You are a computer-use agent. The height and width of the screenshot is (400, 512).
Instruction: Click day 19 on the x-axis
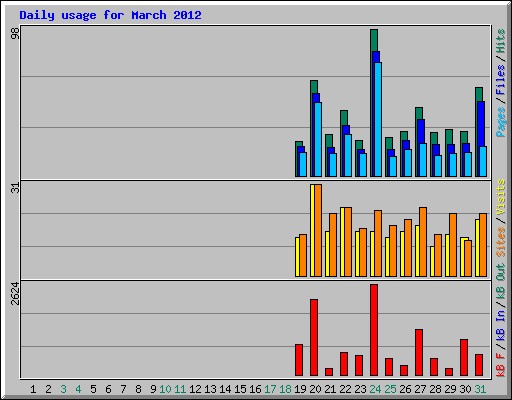click(x=300, y=389)
